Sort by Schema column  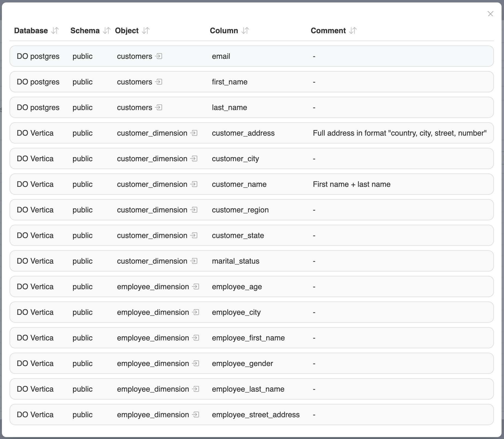coord(107,31)
